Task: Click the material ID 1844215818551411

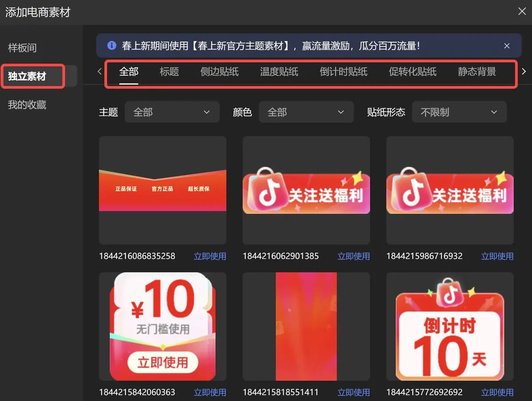Action: (x=281, y=392)
